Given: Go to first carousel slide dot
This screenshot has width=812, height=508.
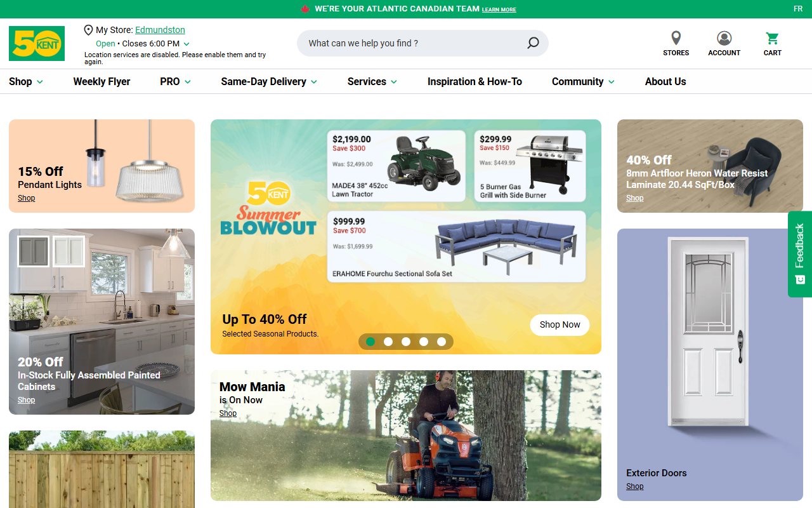Looking at the screenshot, I should (x=370, y=342).
